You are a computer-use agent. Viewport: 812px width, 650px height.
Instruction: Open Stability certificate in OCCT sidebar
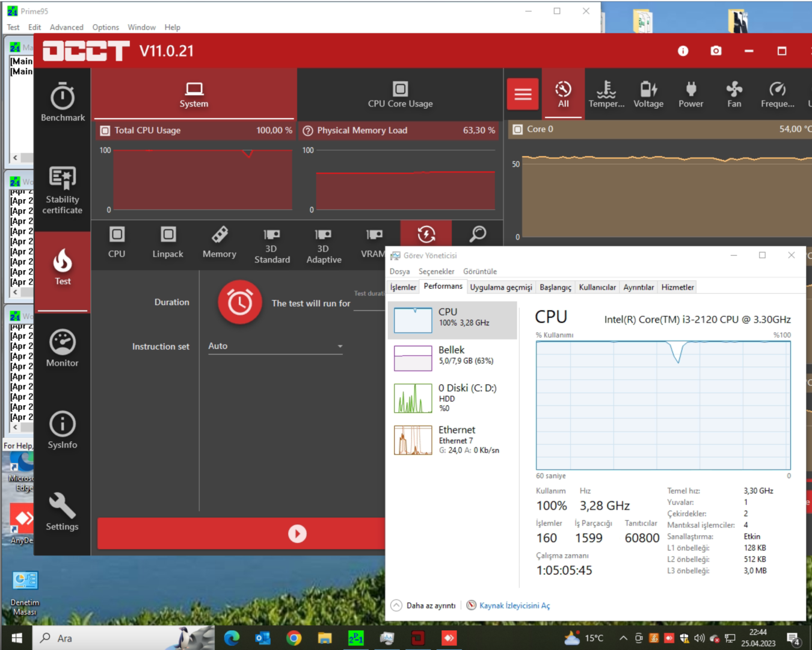tap(63, 190)
